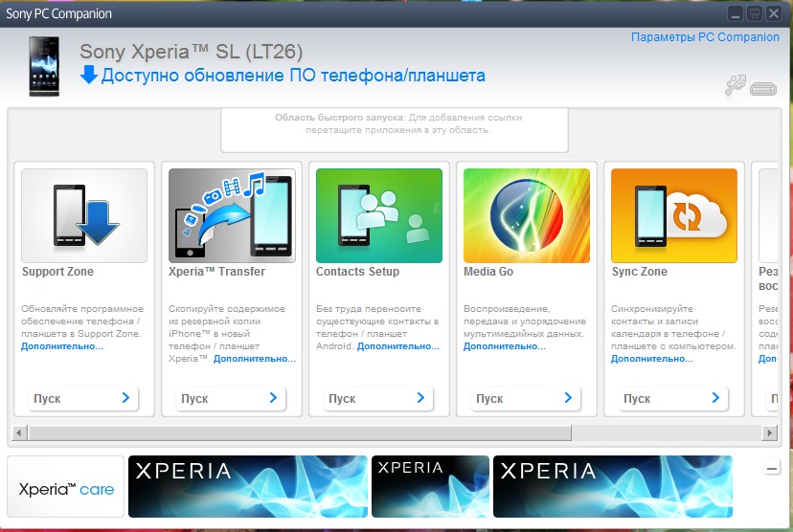The width and height of the screenshot is (793, 532).
Task: Open Дополнительно link under Contacts Setup
Action: (398, 346)
